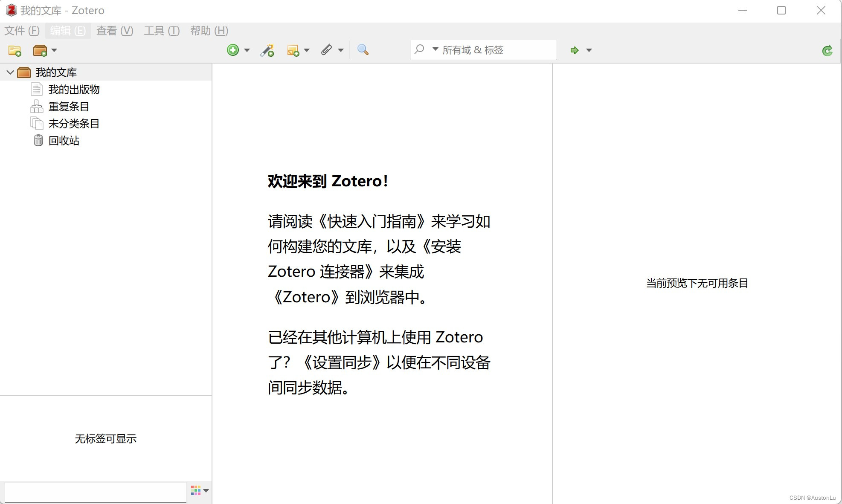Click the 回收站 trash can icon
The width and height of the screenshot is (842, 504).
tap(38, 140)
